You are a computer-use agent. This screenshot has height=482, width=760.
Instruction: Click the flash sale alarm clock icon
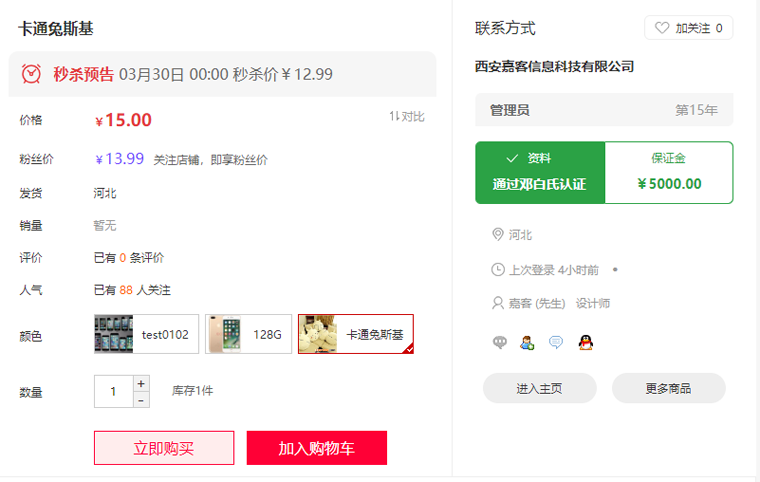click(32, 74)
